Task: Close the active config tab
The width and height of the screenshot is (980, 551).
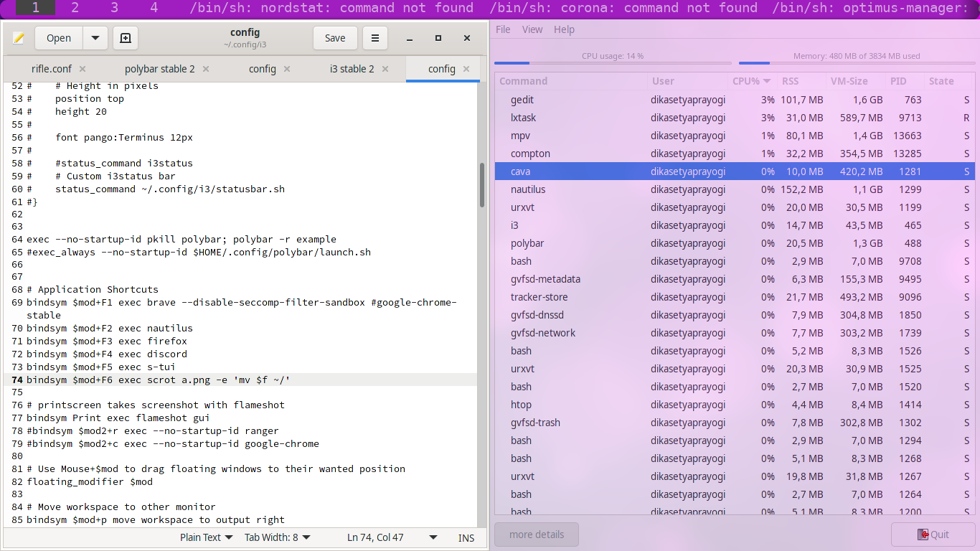Action: pos(466,69)
